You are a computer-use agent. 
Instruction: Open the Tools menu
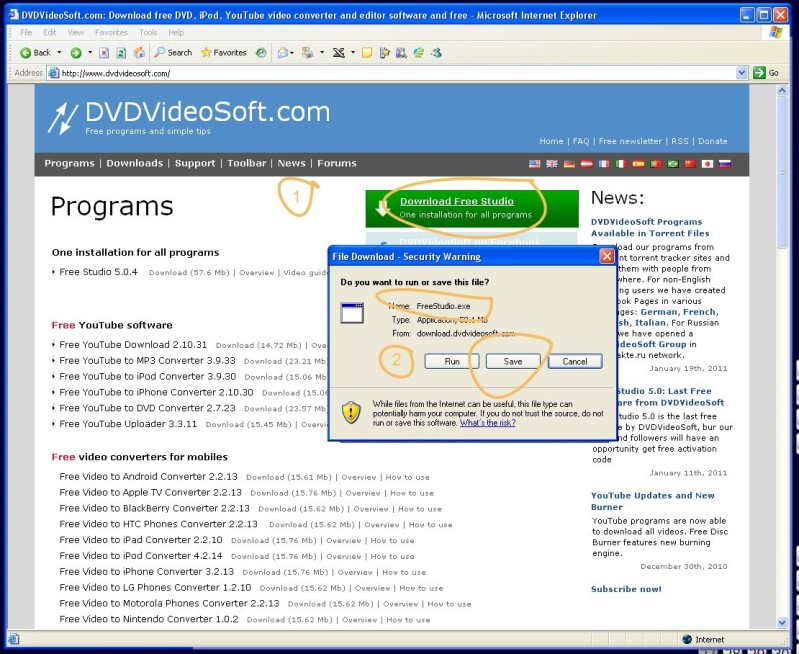tap(148, 32)
